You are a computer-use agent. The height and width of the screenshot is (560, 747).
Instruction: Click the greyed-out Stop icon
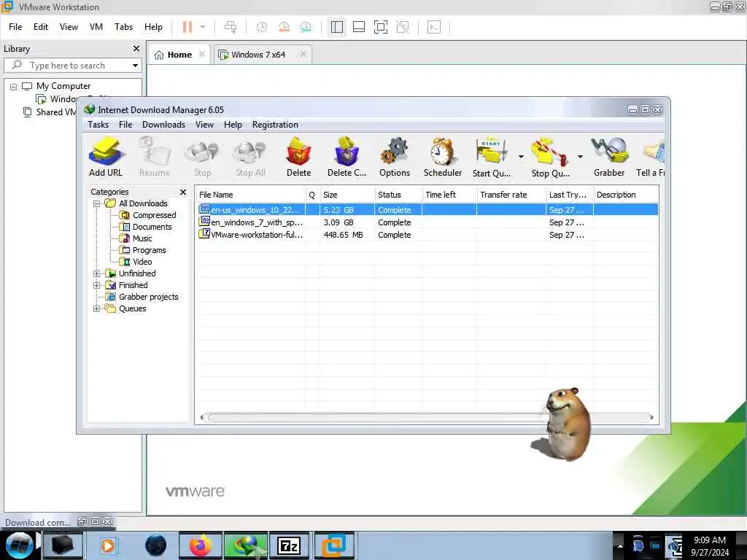coord(203,157)
